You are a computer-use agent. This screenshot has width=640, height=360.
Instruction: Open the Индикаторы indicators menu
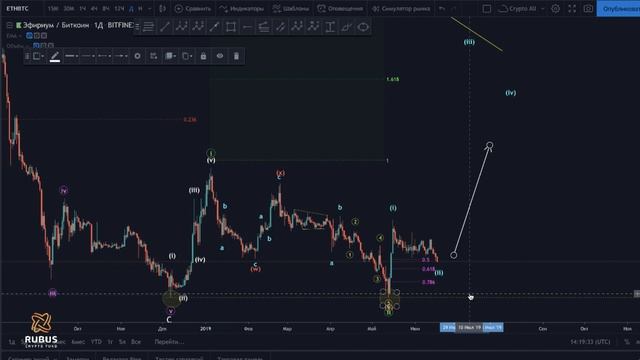click(x=241, y=9)
